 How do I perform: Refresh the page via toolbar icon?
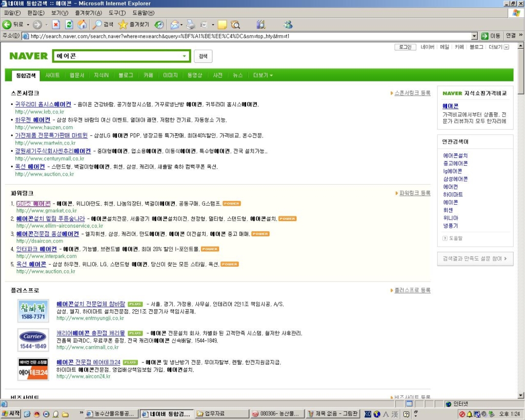point(69,25)
